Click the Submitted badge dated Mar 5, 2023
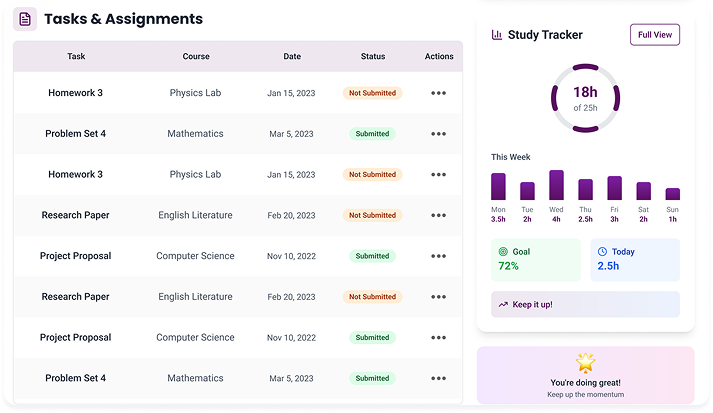Image resolution: width=713 pixels, height=413 pixels. tap(372, 134)
